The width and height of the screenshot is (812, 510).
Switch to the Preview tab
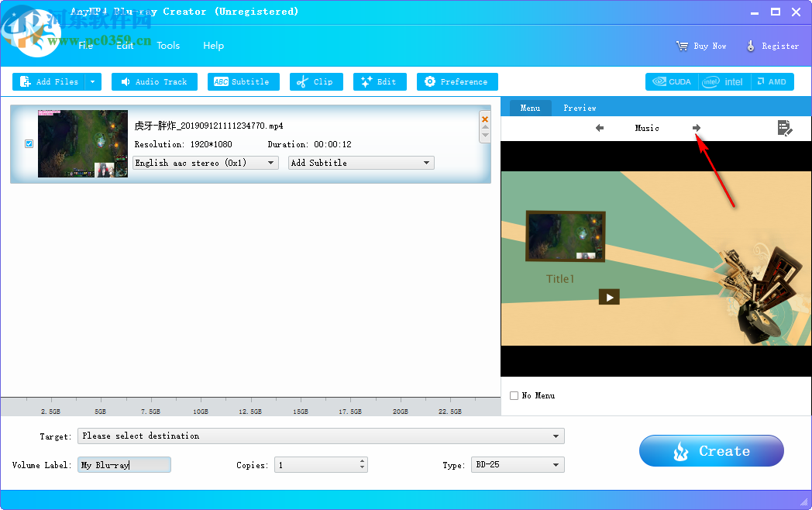click(x=580, y=108)
